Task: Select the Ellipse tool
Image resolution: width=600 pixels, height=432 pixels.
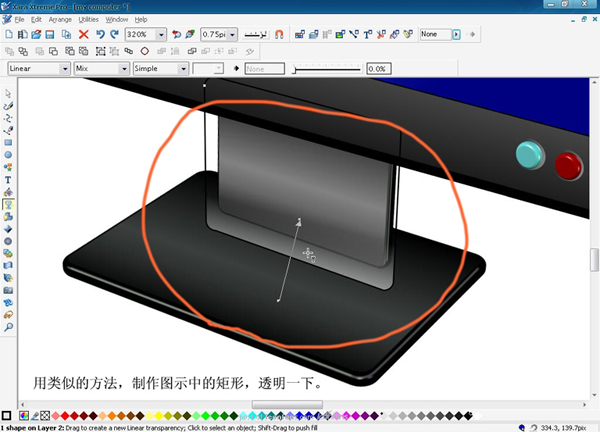Action: tap(8, 155)
